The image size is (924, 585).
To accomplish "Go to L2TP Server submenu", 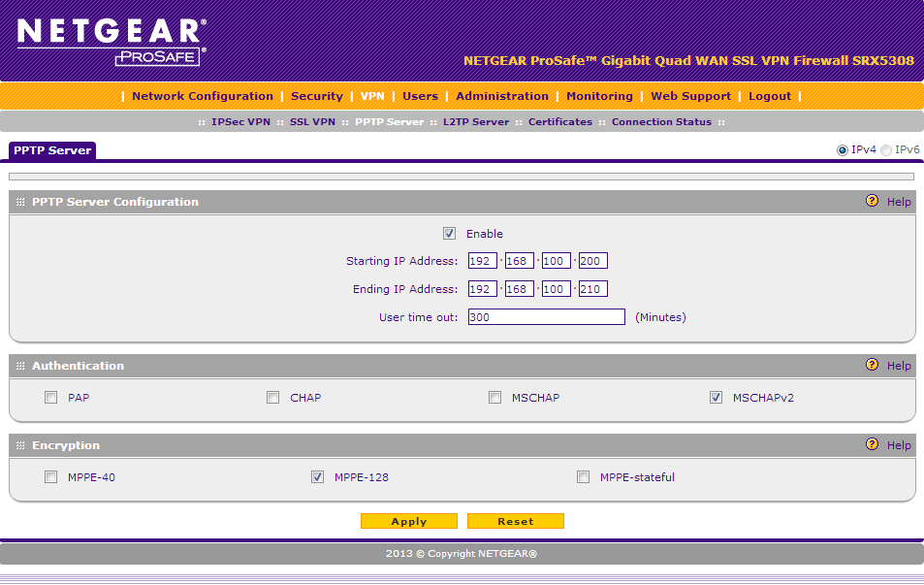I will click(x=476, y=122).
